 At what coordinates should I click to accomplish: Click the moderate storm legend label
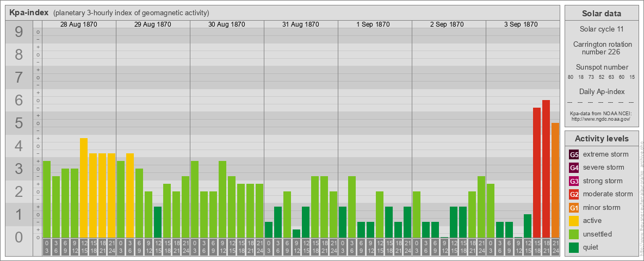pyautogui.click(x=608, y=194)
